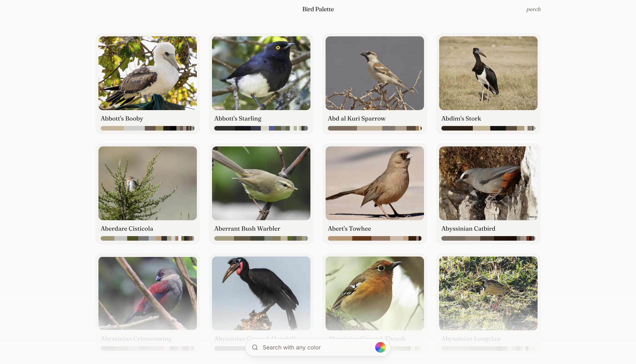The height and width of the screenshot is (364, 636).
Task: Pick the first gray swatch in Abyssinian Catbird palette
Action: point(453,239)
